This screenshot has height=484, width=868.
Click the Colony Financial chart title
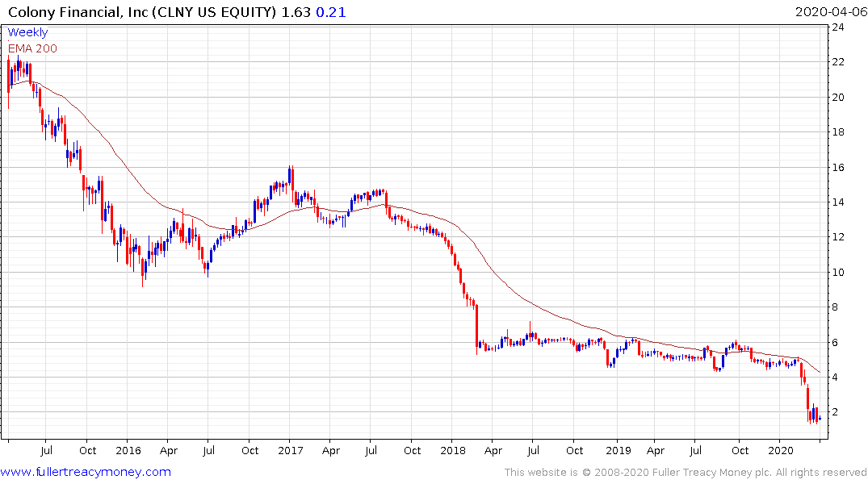tap(142, 11)
